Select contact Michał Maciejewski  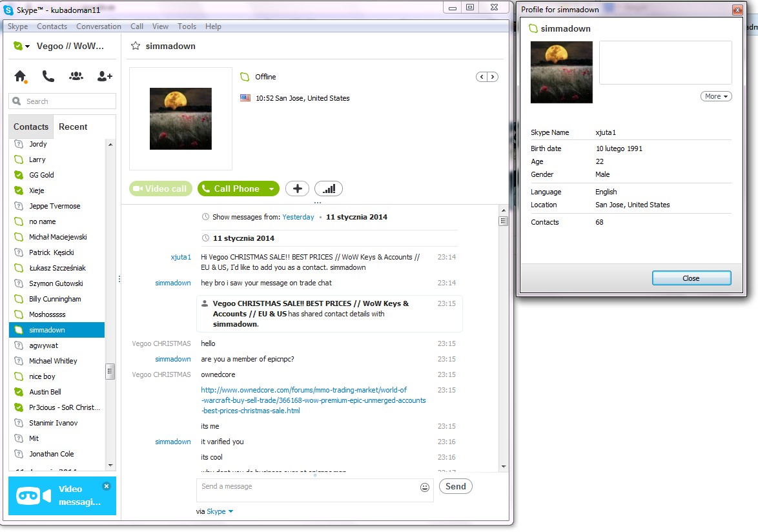[x=57, y=237]
